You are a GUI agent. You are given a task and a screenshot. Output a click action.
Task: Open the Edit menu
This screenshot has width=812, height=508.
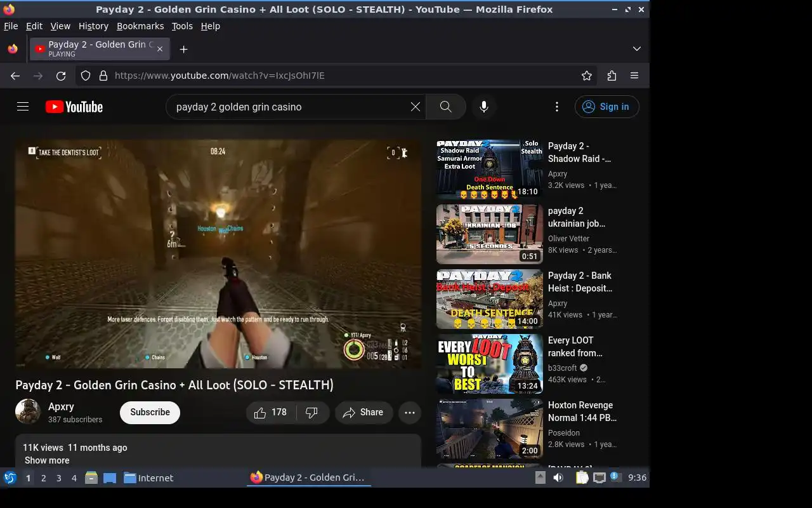tap(34, 26)
